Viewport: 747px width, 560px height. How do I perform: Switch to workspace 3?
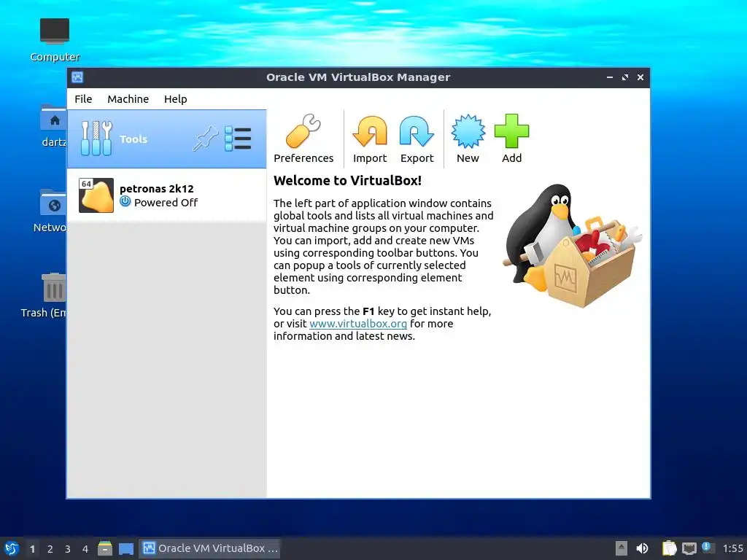[x=68, y=549]
